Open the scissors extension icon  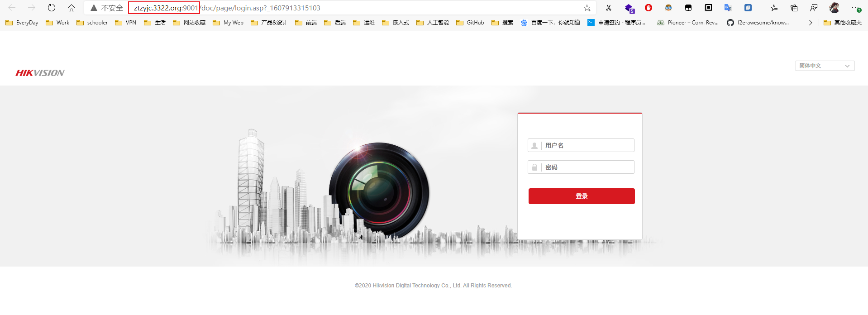point(609,8)
